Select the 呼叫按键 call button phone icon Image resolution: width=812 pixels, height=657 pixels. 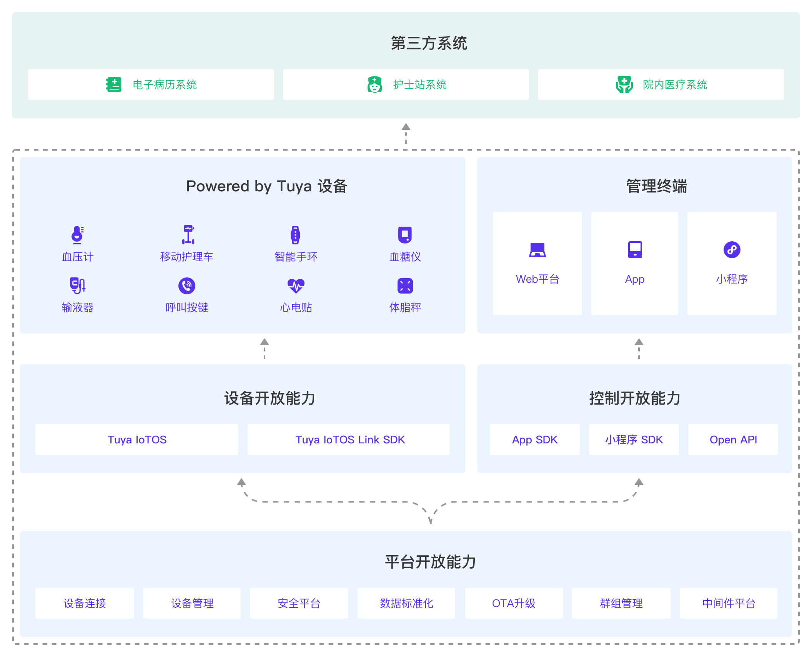pos(187,285)
